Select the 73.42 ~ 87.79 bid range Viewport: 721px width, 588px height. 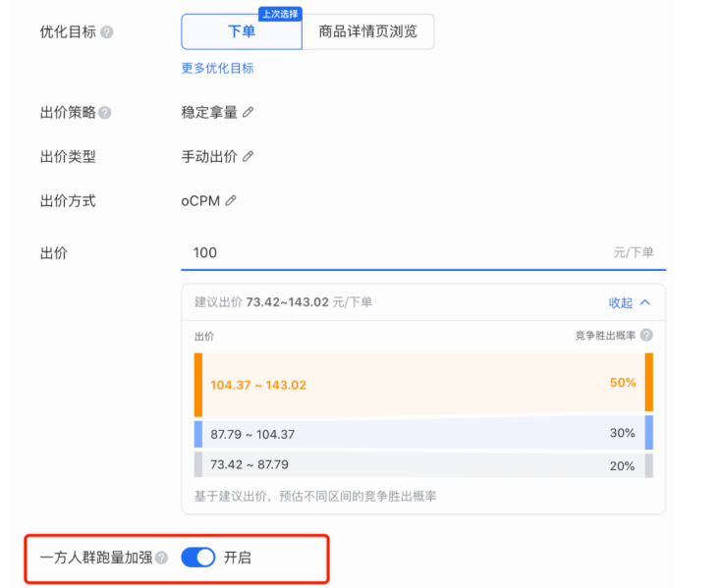click(423, 465)
